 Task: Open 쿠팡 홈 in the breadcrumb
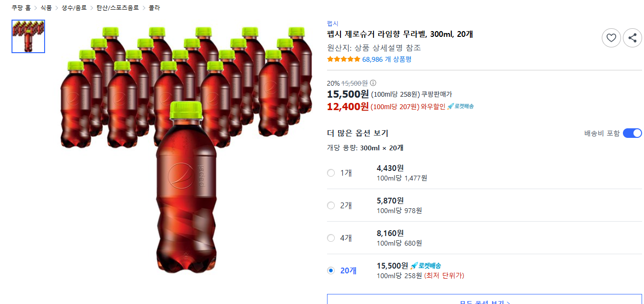click(21, 8)
